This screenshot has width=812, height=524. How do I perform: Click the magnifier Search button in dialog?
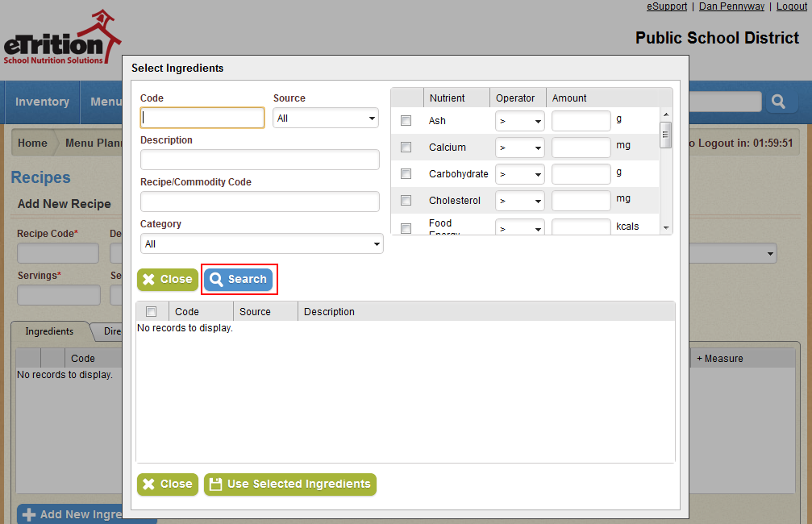tap(238, 280)
